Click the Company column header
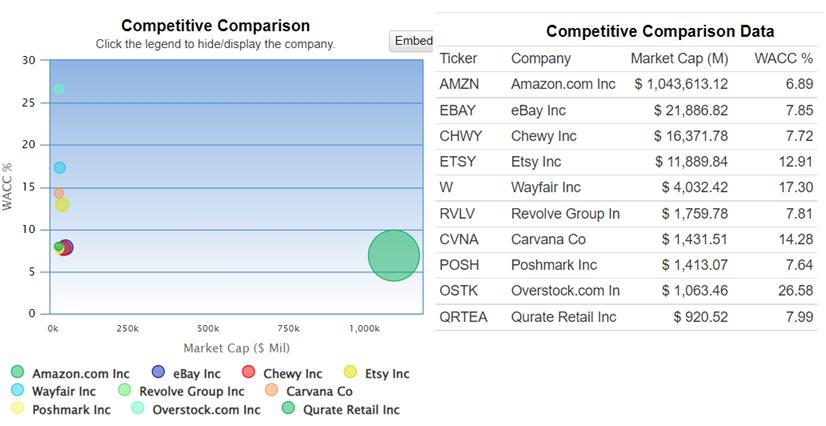This screenshot has height=426, width=826. 541,58
